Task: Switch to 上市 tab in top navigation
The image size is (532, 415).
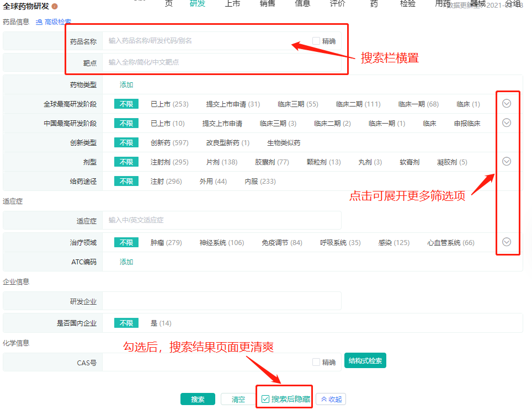Action: tap(232, 4)
